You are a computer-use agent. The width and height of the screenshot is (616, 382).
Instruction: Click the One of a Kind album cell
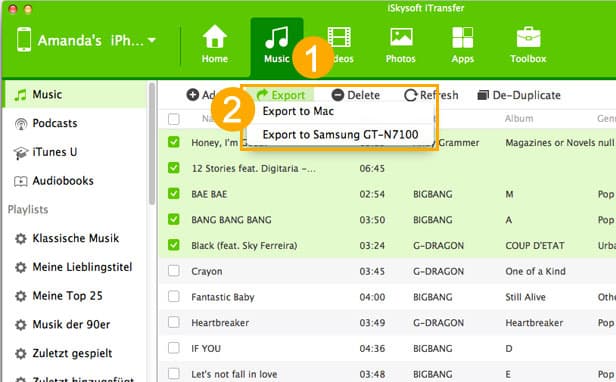(535, 271)
